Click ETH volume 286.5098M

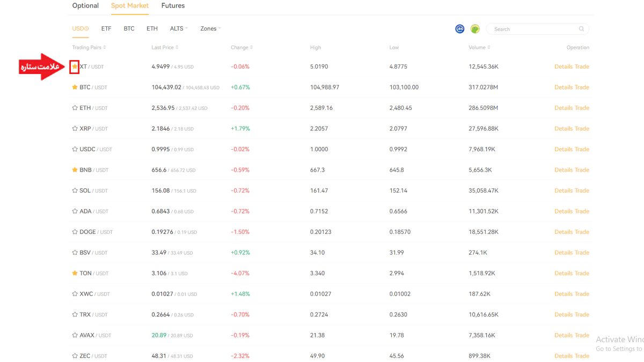[484, 108]
